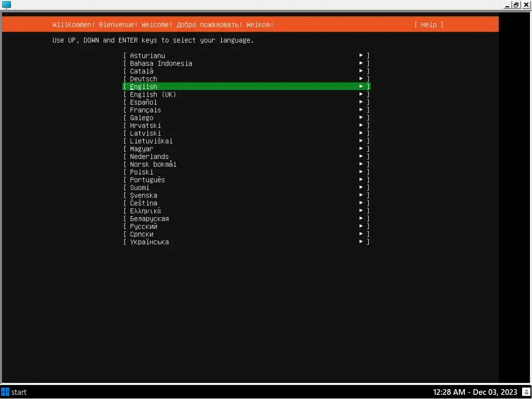
Task: Click the arrow beside Русский
Action: pyautogui.click(x=361, y=226)
